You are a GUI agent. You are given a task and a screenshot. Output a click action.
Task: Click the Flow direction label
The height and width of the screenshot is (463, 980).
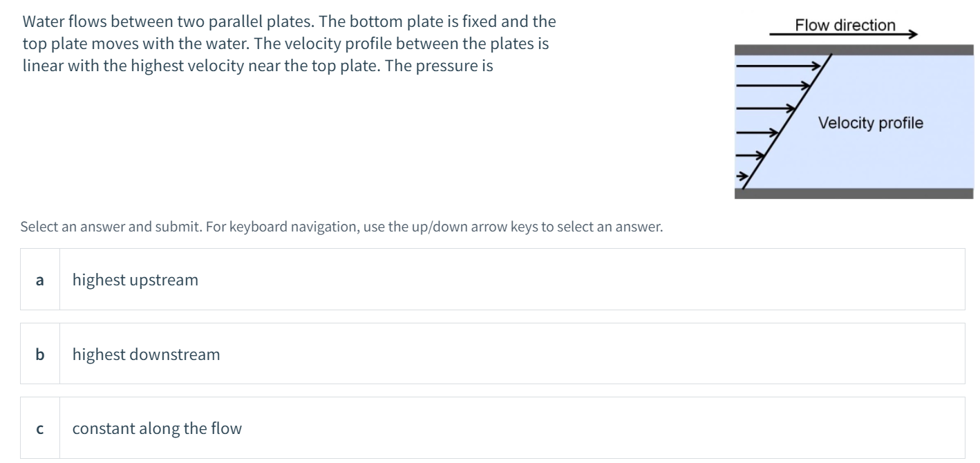pyautogui.click(x=845, y=25)
